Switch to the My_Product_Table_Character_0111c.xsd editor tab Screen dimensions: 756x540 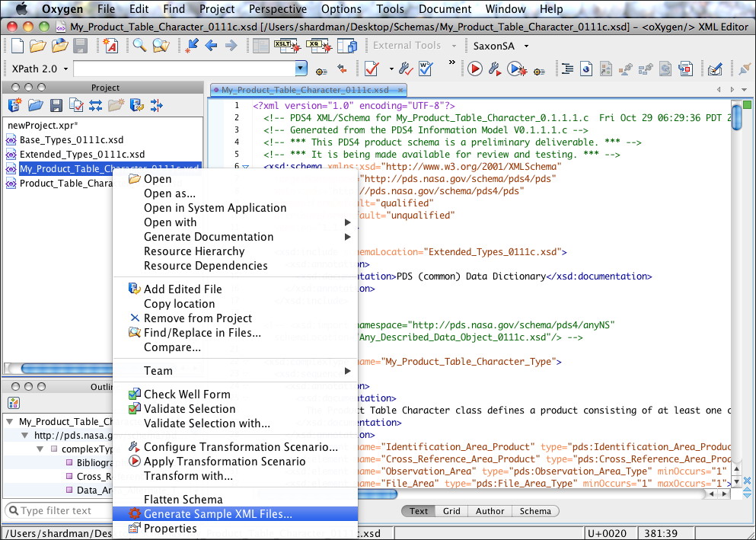pyautogui.click(x=308, y=90)
